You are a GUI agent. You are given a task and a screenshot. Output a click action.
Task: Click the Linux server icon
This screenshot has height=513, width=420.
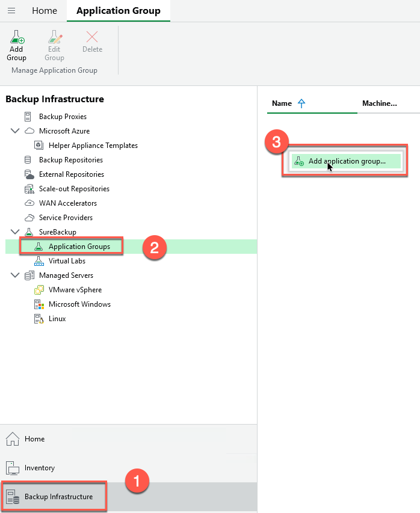[39, 319]
